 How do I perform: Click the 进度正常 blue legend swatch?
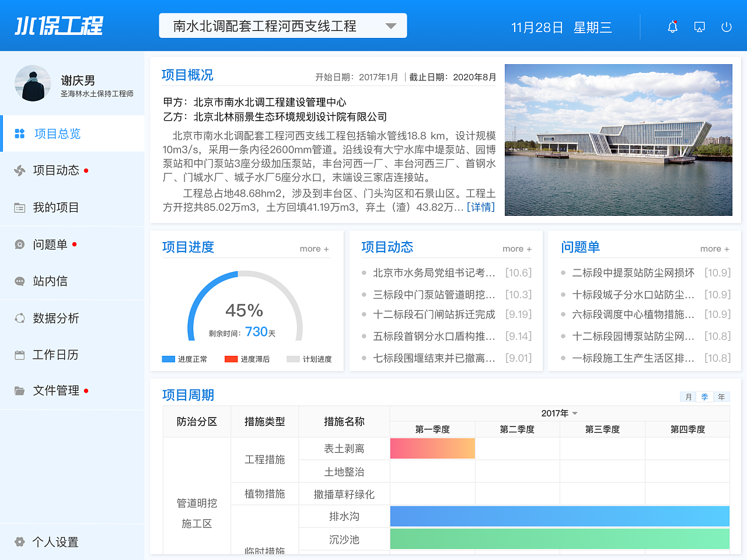click(169, 359)
